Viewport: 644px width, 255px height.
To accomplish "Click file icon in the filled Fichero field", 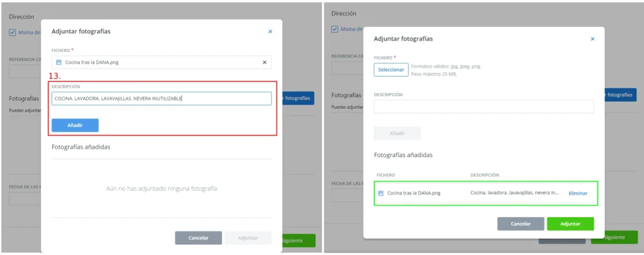I will [x=58, y=62].
